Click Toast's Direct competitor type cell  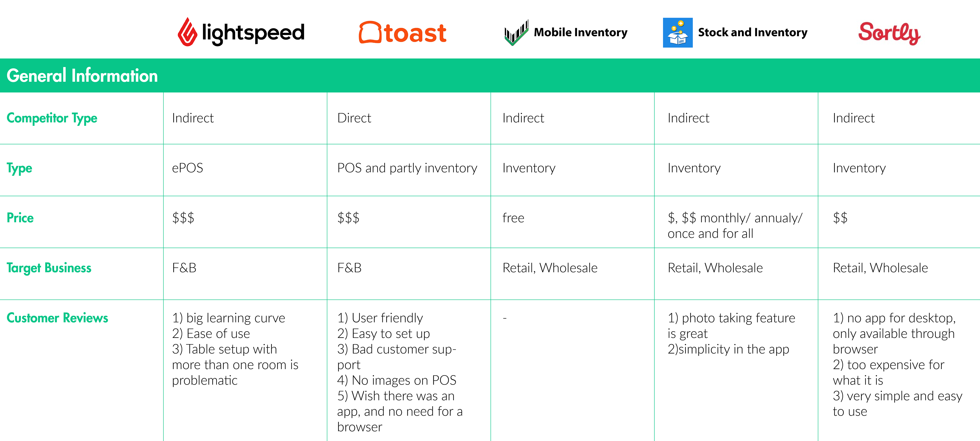coord(409,118)
